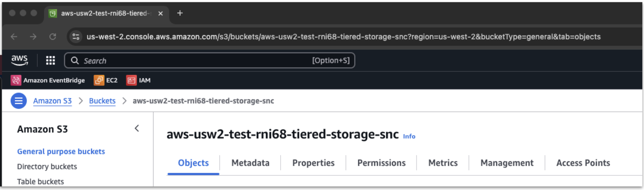
Task: View site information icon in address bar
Action: coord(76,37)
